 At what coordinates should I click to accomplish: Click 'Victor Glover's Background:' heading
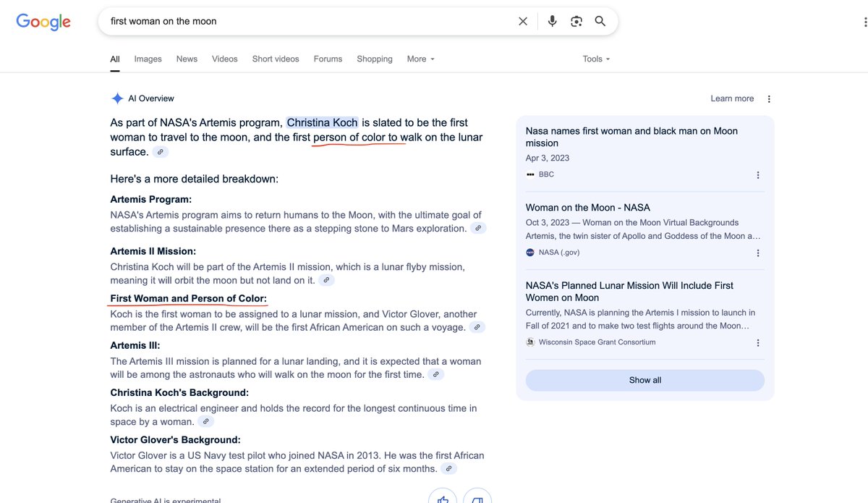click(x=176, y=440)
